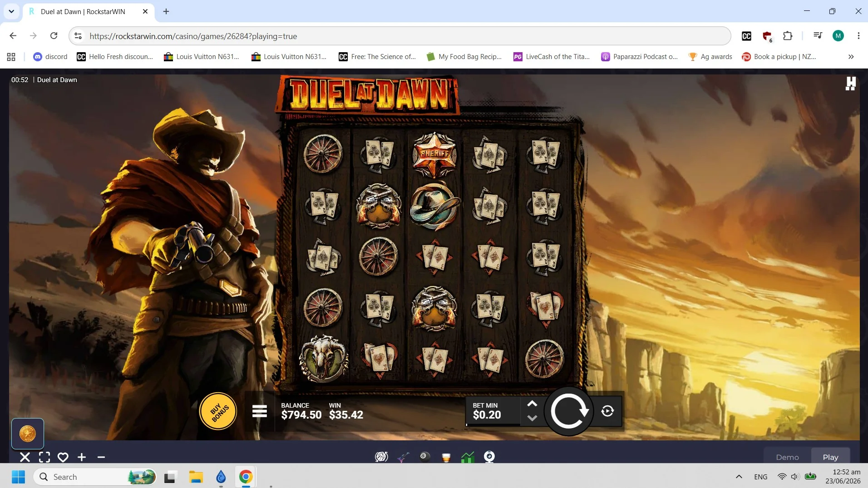Viewport: 868px width, 488px height.
Task: Open the webcam live category icon
Action: [489, 457]
